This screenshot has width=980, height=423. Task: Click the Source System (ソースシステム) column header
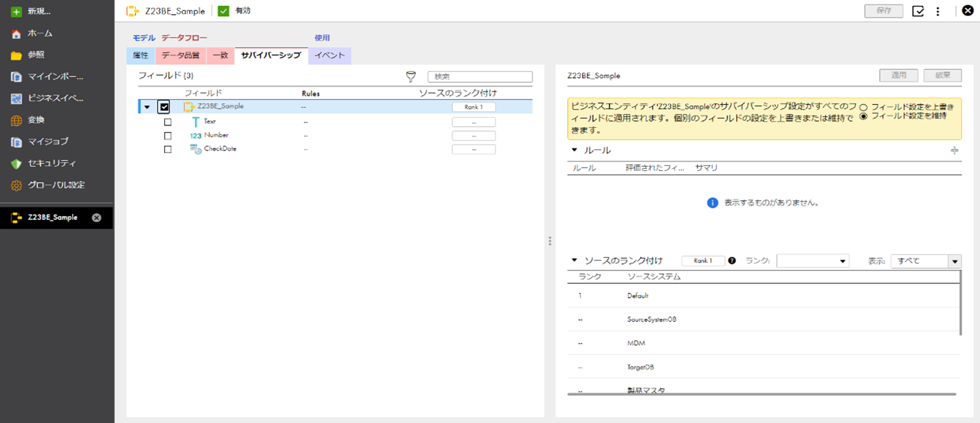(654, 276)
